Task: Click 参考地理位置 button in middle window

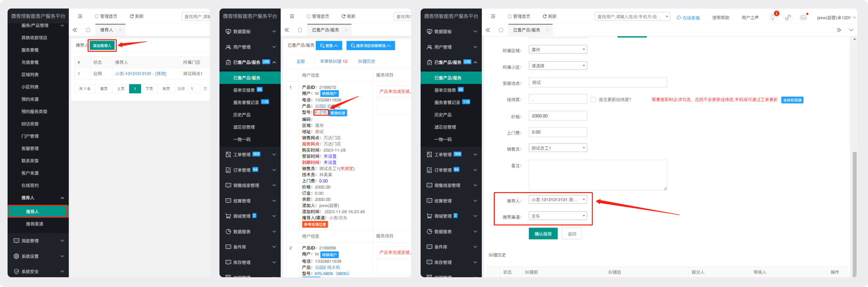Action: pos(315,224)
